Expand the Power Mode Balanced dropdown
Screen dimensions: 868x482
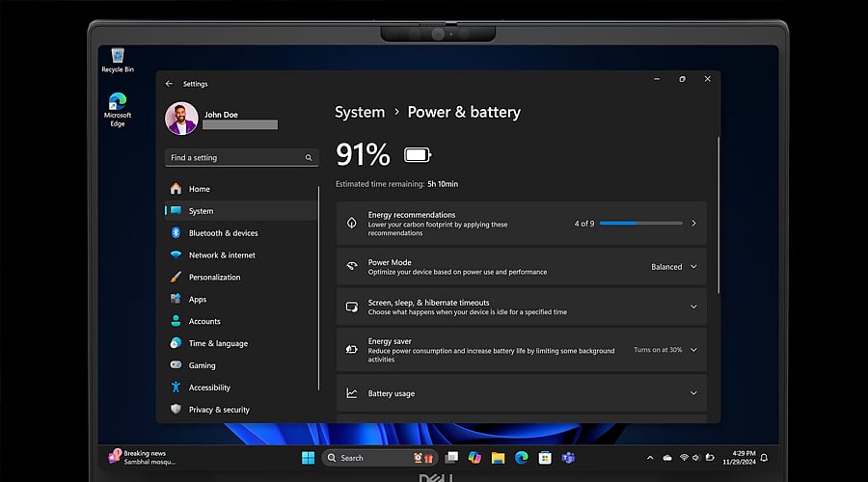[x=673, y=267]
